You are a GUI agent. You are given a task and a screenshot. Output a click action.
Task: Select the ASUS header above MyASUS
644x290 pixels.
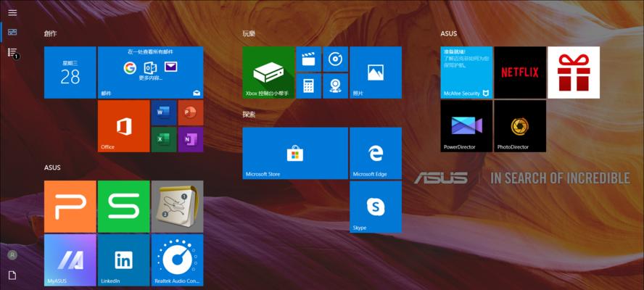52,167
